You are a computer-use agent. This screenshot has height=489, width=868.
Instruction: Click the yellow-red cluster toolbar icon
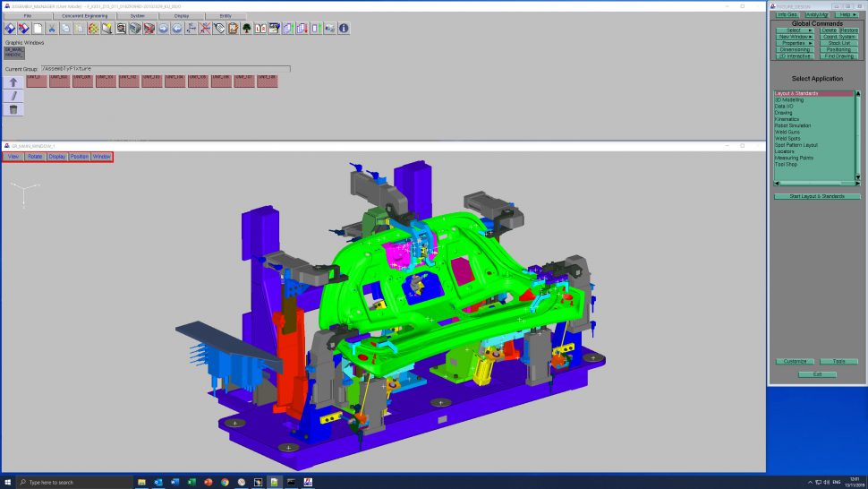pos(94,29)
